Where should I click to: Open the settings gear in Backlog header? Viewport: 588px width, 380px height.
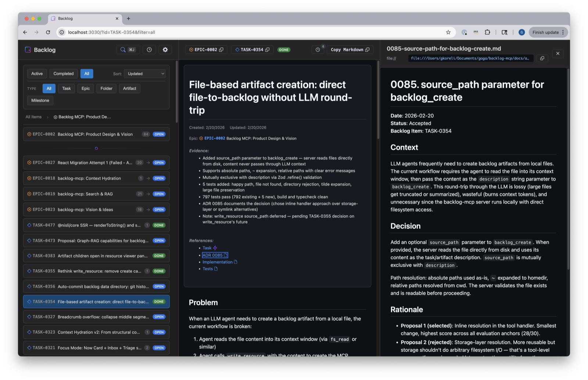tap(165, 50)
